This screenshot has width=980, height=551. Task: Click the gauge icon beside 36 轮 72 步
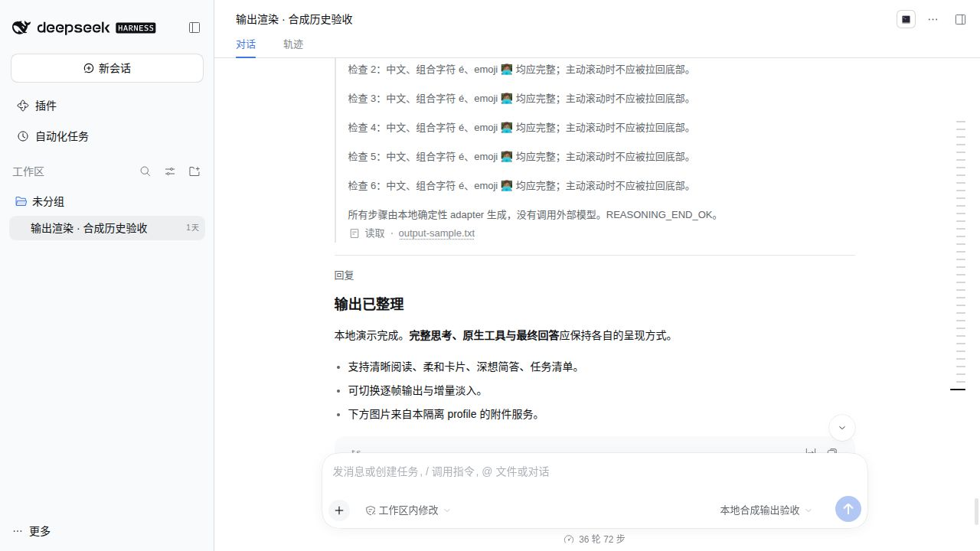click(x=569, y=540)
